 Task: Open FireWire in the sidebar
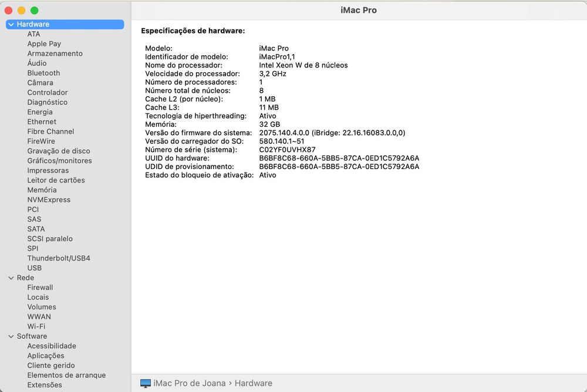click(x=41, y=141)
